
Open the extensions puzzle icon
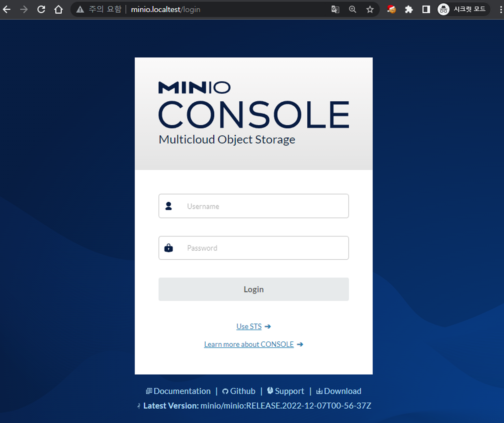[x=409, y=10]
